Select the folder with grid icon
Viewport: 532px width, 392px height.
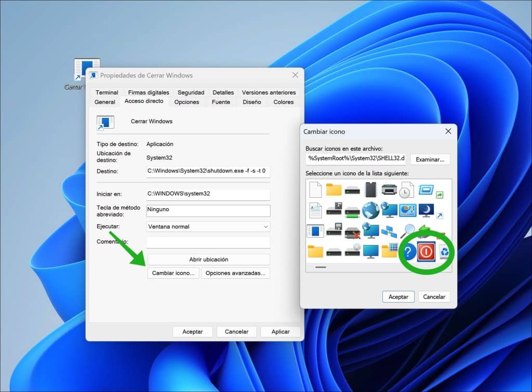(x=389, y=251)
